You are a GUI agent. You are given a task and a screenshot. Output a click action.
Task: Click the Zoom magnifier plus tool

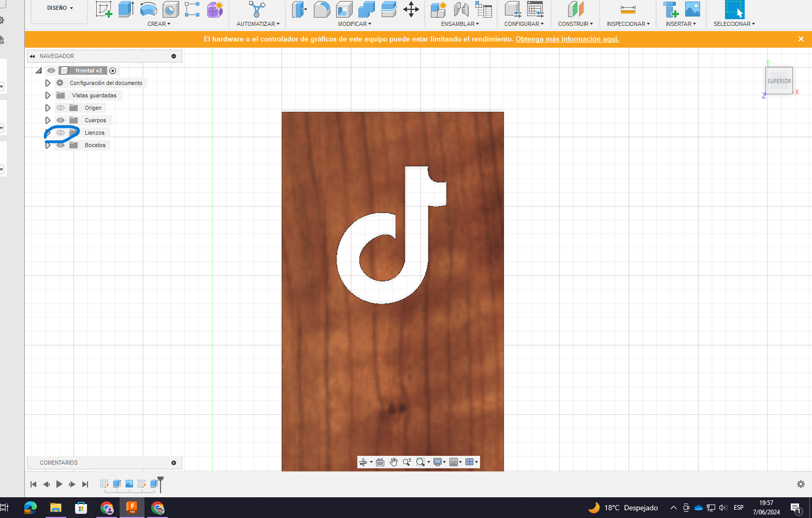[407, 462]
